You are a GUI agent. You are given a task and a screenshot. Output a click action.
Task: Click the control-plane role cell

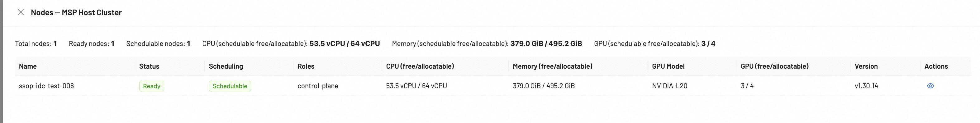pos(318,86)
